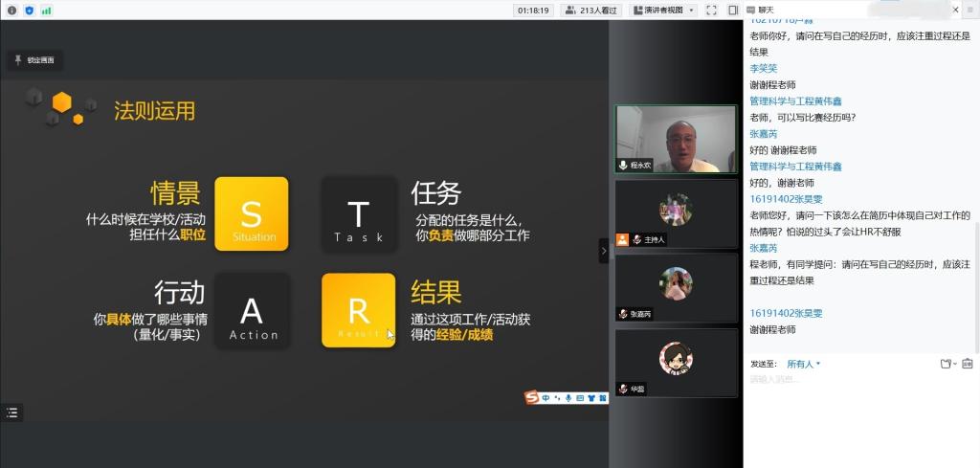Switch Sogou input mode with 中 item

(x=546, y=397)
